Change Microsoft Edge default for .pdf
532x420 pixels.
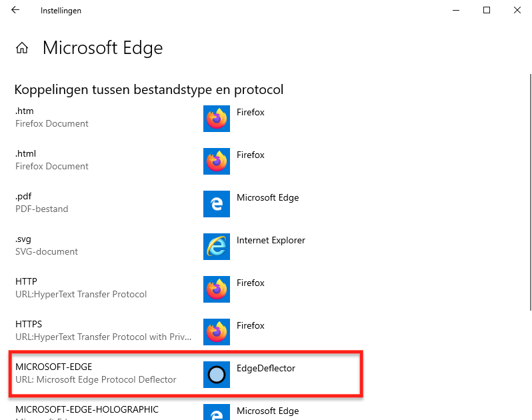[x=267, y=198]
